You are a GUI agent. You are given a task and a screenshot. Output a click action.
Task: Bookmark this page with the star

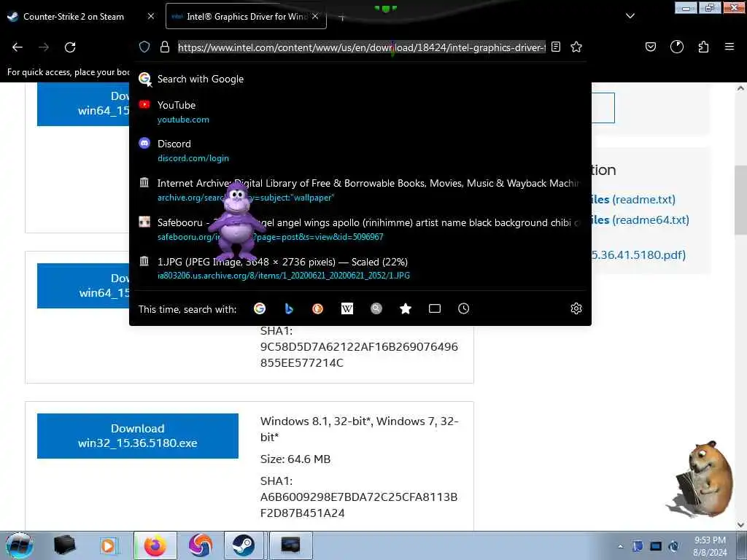coord(576,47)
